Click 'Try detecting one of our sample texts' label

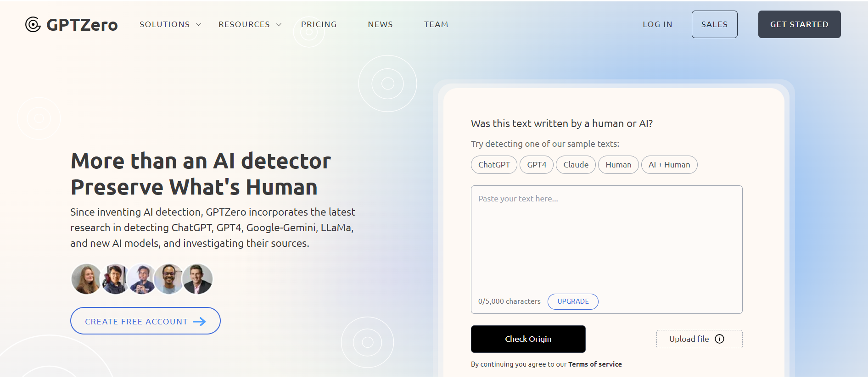[545, 144]
